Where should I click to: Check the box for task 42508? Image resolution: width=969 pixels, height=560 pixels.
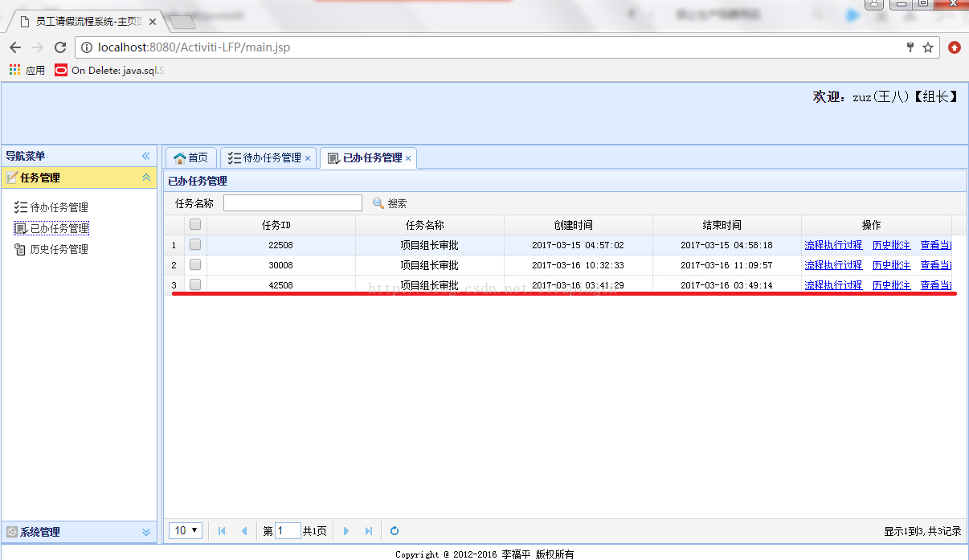[195, 285]
